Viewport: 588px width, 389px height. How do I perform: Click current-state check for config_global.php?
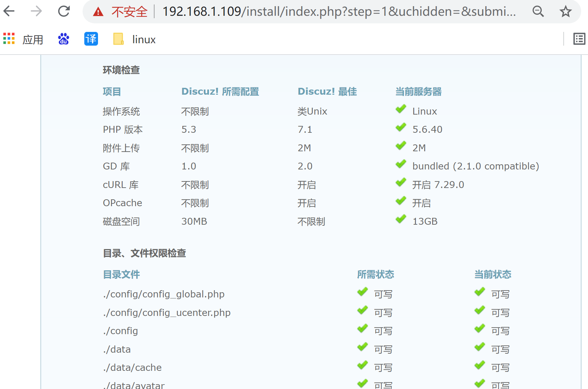click(480, 292)
